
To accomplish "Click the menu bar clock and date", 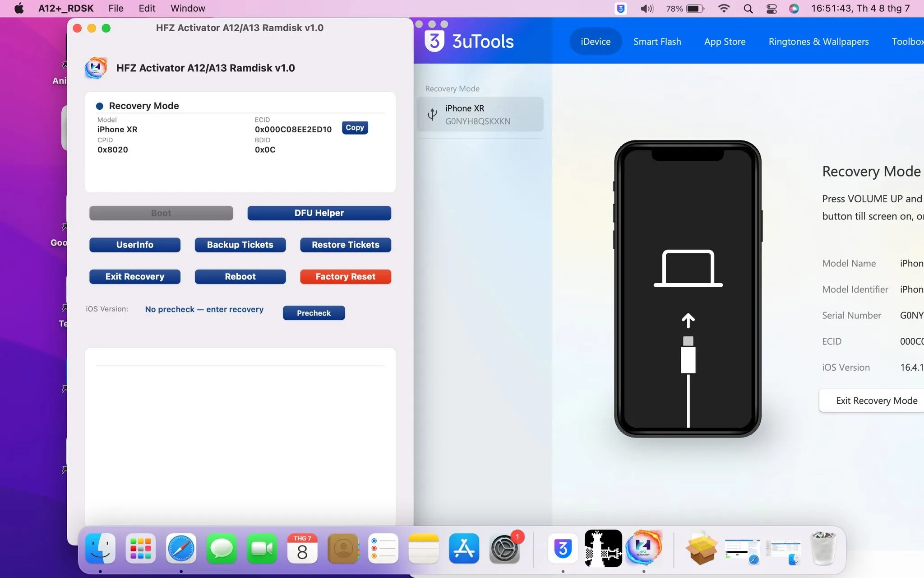I will point(860,8).
